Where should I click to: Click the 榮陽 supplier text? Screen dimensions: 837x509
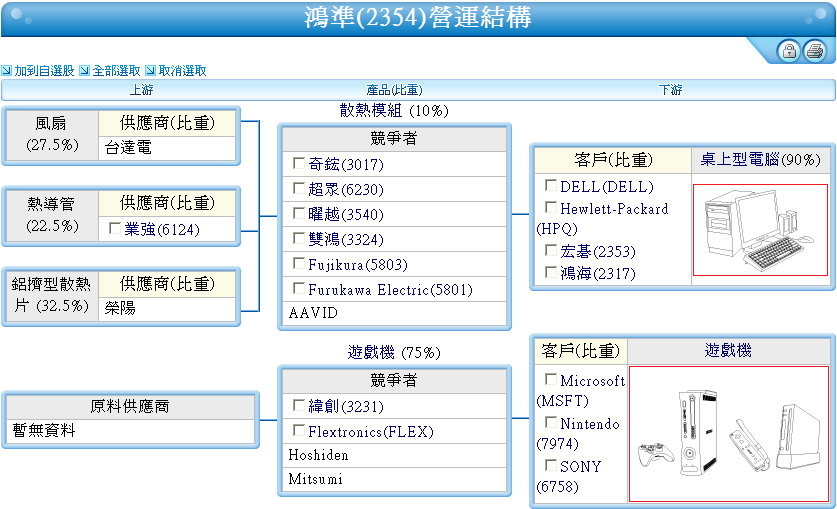tap(120, 308)
